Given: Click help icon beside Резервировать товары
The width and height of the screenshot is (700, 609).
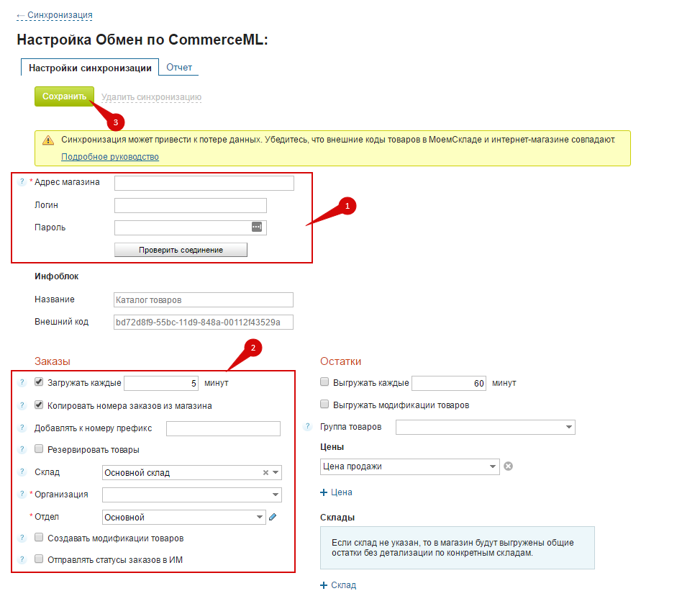Looking at the screenshot, I should click(22, 449).
